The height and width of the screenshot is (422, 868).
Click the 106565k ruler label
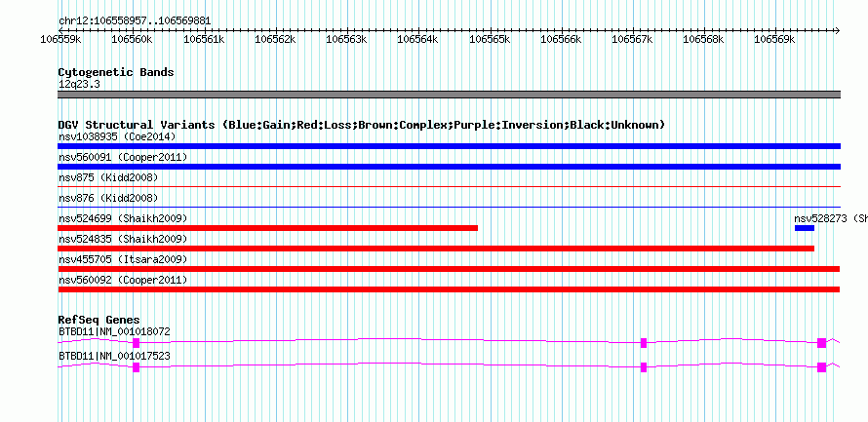pos(490,39)
